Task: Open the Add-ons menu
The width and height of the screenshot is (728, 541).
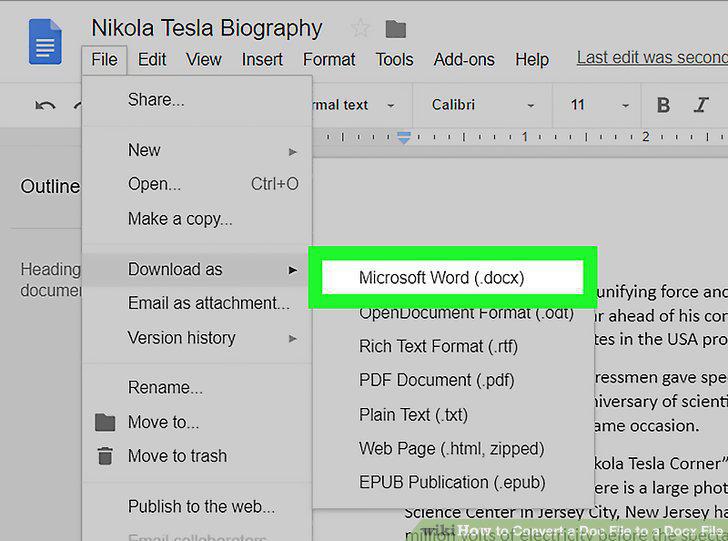Action: point(464,59)
